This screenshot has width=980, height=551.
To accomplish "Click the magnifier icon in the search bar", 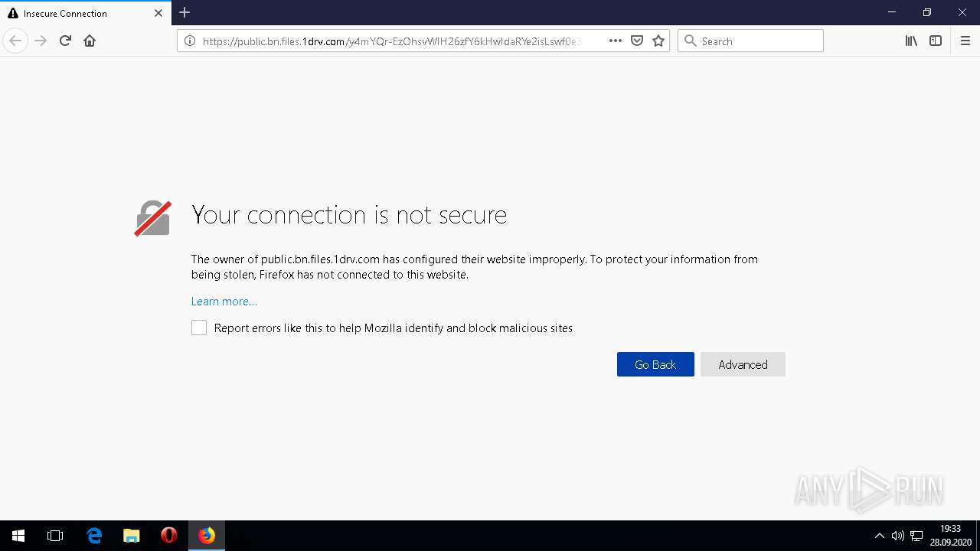I will click(690, 41).
